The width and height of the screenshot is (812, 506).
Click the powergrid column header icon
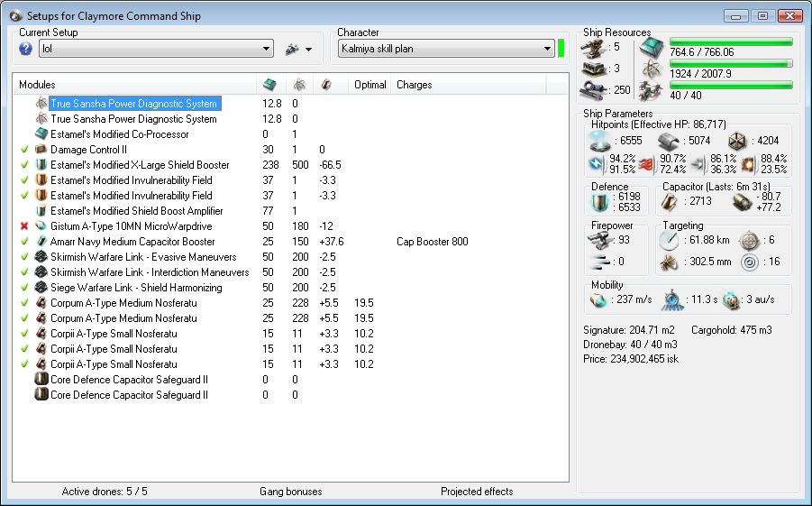coord(298,85)
